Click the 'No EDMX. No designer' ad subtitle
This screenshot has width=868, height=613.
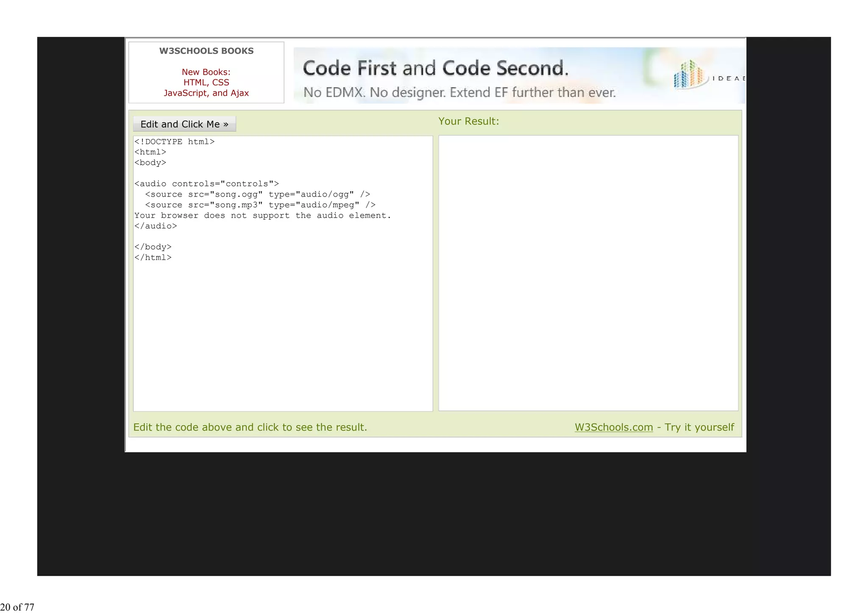[459, 92]
